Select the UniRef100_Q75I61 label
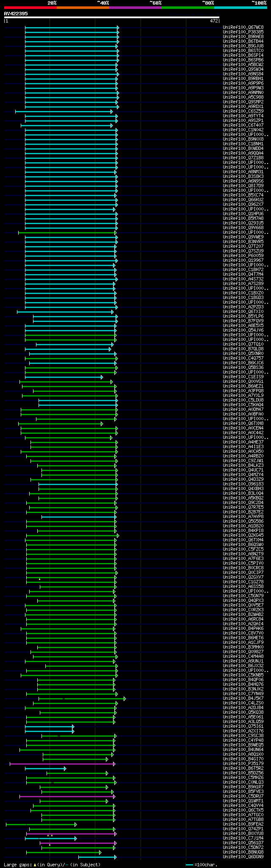Screen dimensions: 271x868 tap(243, 727)
